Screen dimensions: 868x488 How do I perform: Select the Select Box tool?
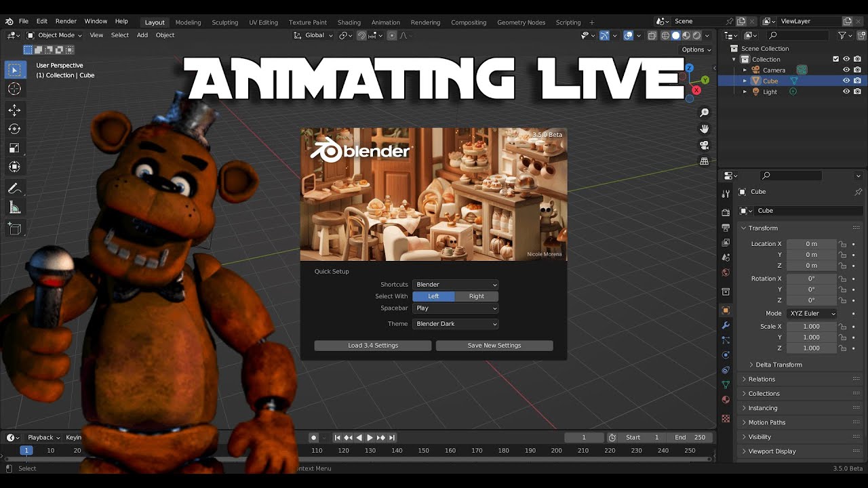coord(14,70)
